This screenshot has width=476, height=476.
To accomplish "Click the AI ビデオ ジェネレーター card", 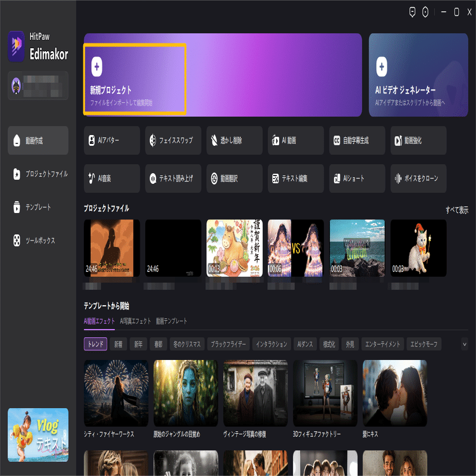I will pyautogui.click(x=418, y=75).
